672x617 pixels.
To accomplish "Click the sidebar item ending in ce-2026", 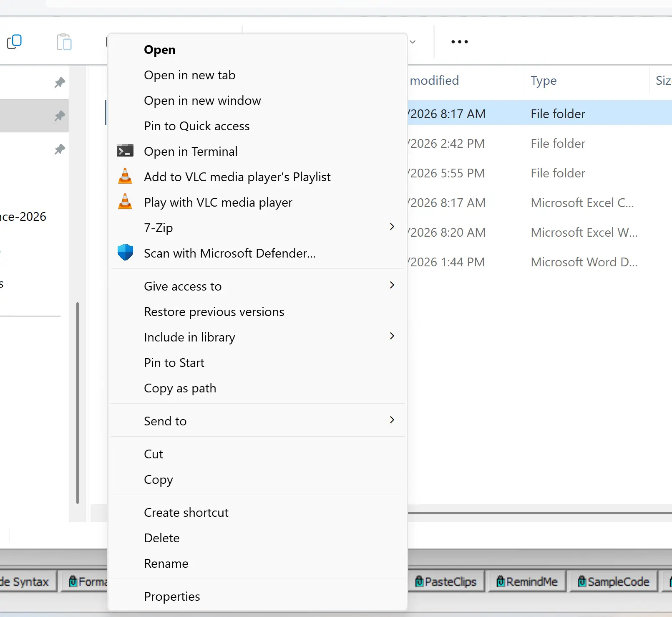I will coord(23,217).
